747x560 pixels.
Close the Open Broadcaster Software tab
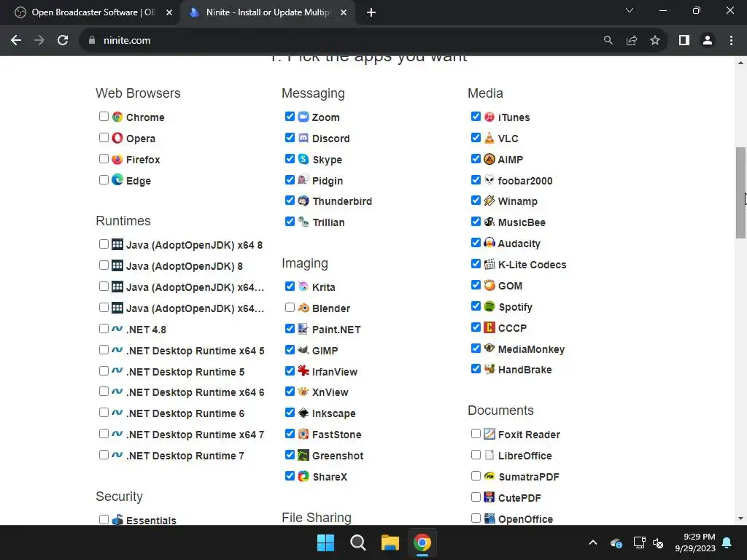coord(169,12)
